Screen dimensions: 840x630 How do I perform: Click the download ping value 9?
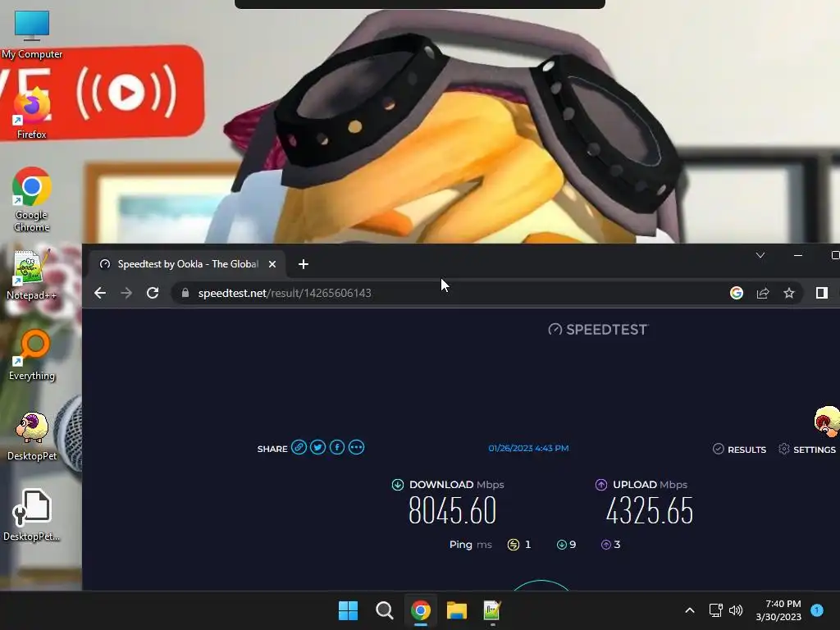coord(573,545)
